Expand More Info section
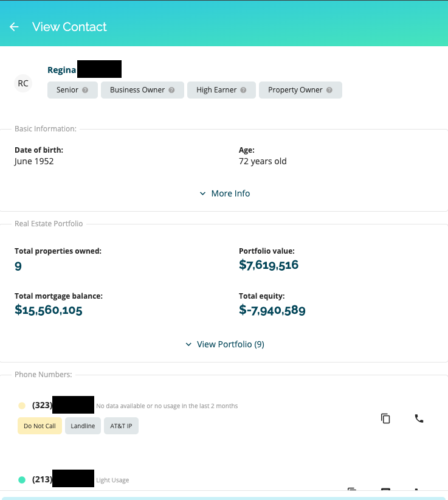 tap(225, 193)
